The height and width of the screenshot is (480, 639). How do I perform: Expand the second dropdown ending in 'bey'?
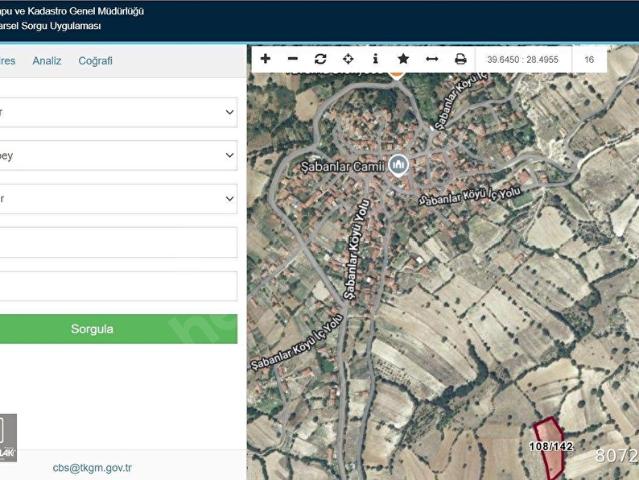(118, 155)
